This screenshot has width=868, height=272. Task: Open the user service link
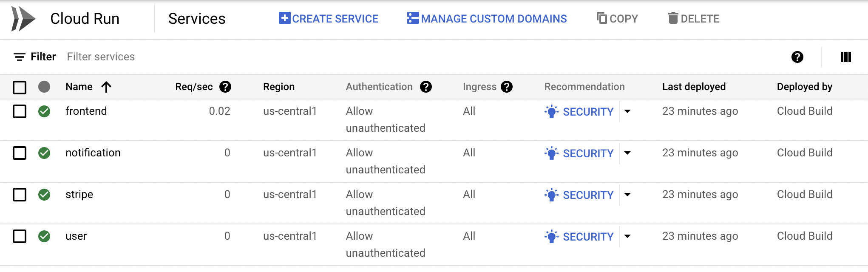76,236
